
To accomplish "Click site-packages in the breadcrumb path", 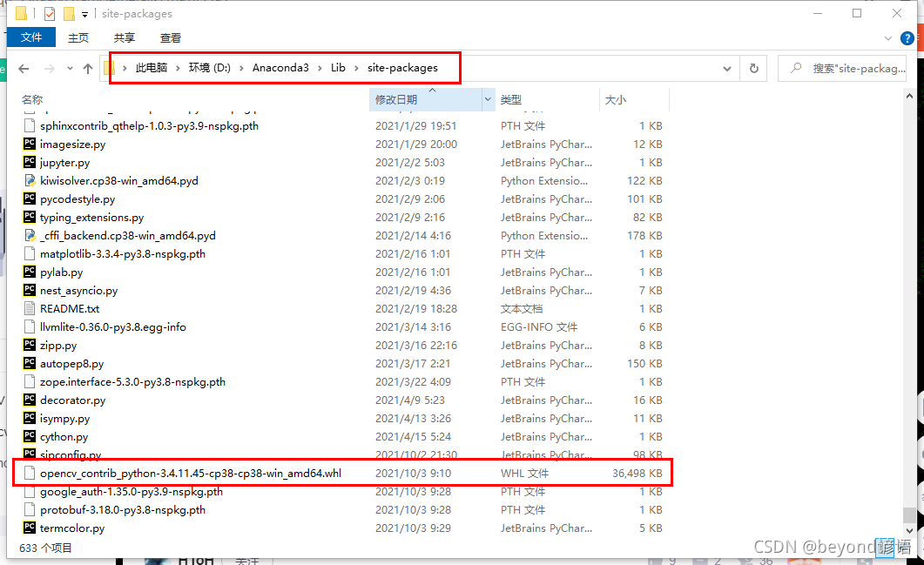I will (x=402, y=68).
